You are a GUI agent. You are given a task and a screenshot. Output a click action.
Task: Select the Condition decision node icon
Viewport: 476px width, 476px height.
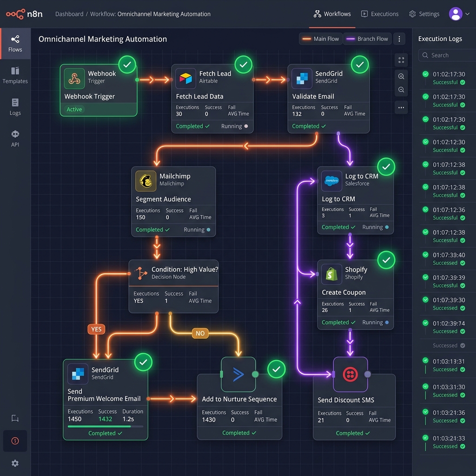(141, 272)
